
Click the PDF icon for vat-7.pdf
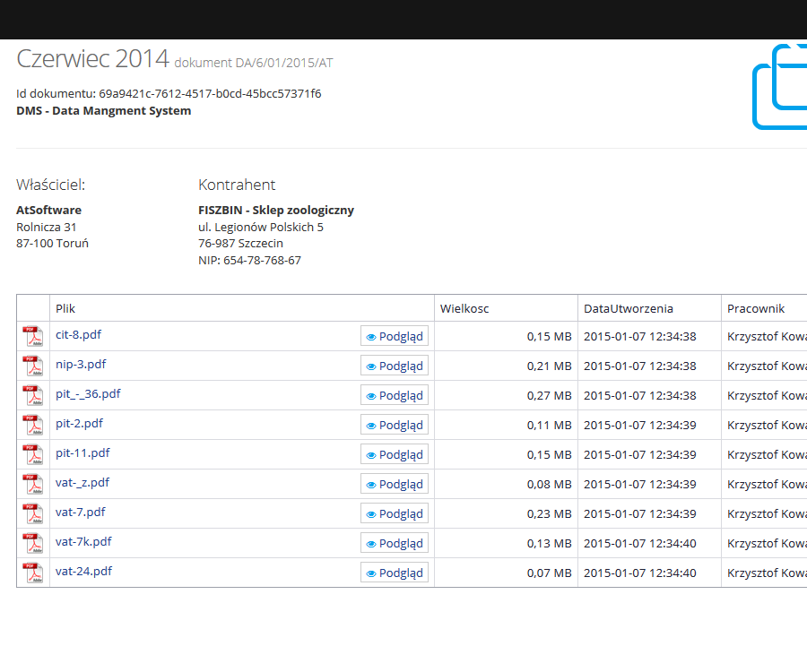pos(33,513)
